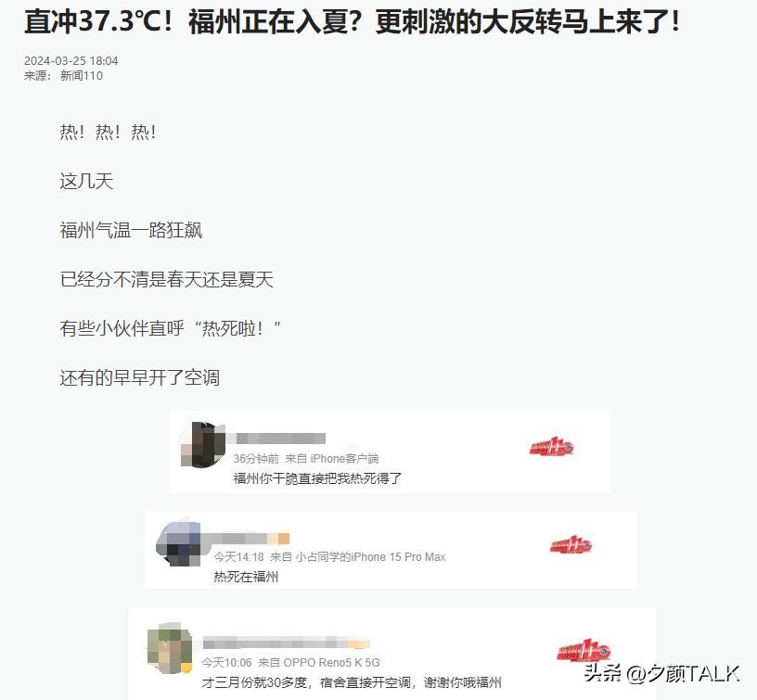Click comment 福州你干脆直接把我热死得了

click(317, 478)
